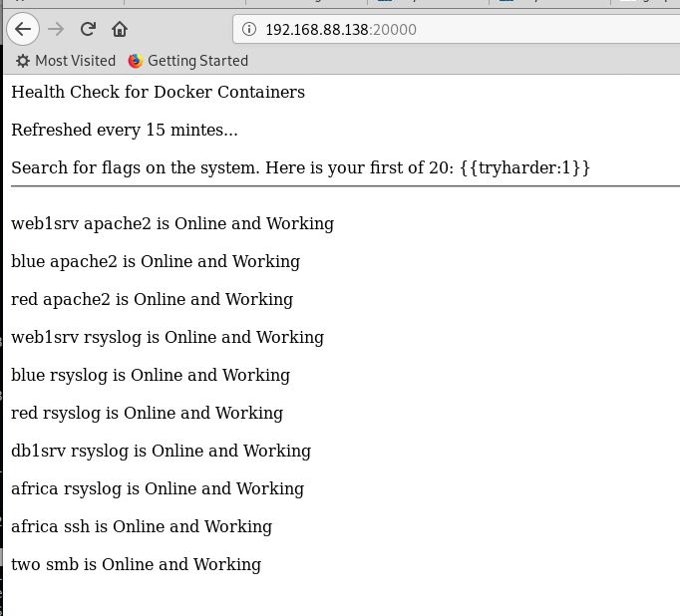Image resolution: width=680 pixels, height=616 pixels.
Task: Open the Most Visited bookmarks folder
Action: point(66,61)
